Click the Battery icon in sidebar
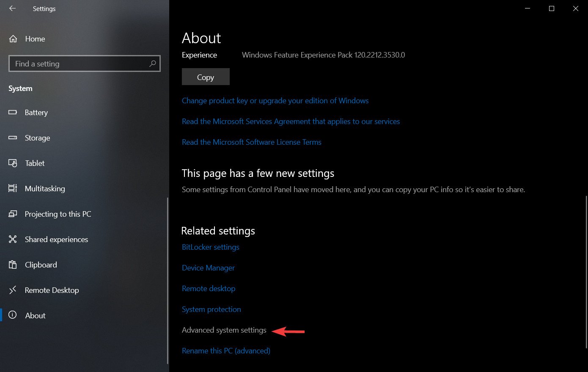Image resolution: width=588 pixels, height=372 pixels. pyautogui.click(x=13, y=113)
